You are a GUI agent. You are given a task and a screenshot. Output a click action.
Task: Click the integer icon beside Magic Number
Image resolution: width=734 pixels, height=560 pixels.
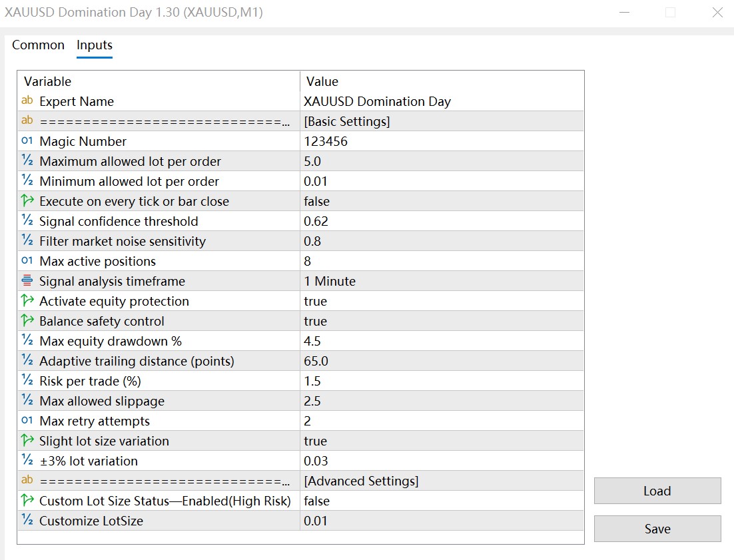coord(27,141)
